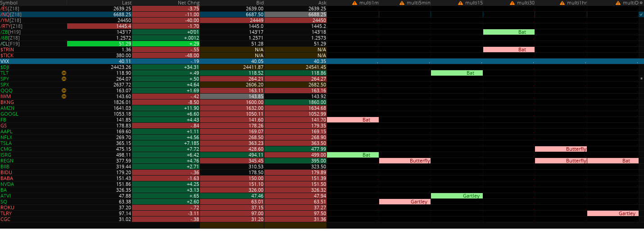Click the warning triangle on multi30 column

[x=512, y=3]
